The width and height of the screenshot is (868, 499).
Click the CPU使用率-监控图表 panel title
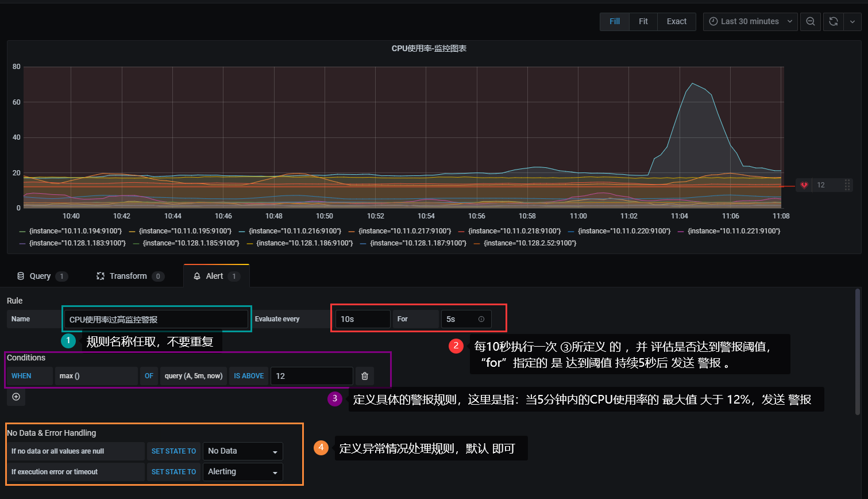(429, 49)
